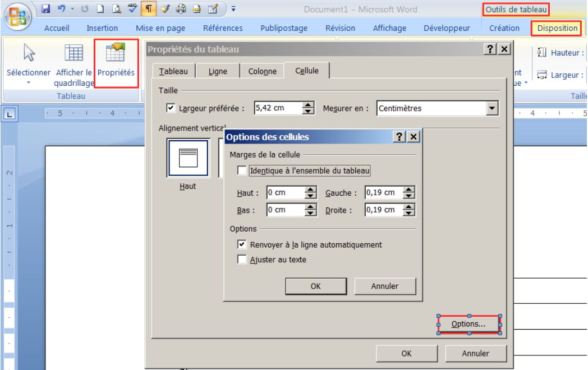
Task: Click the greyed Redo icon
Action: [85, 8]
